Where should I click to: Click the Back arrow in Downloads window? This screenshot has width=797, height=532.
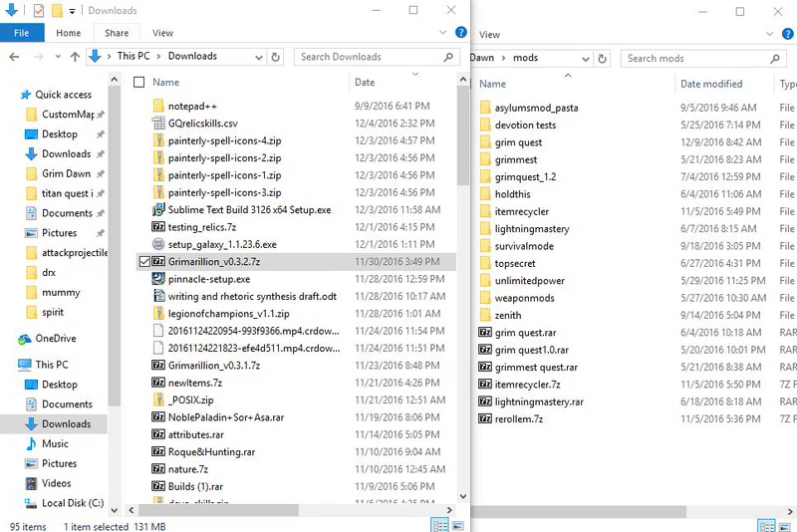pyautogui.click(x=14, y=57)
